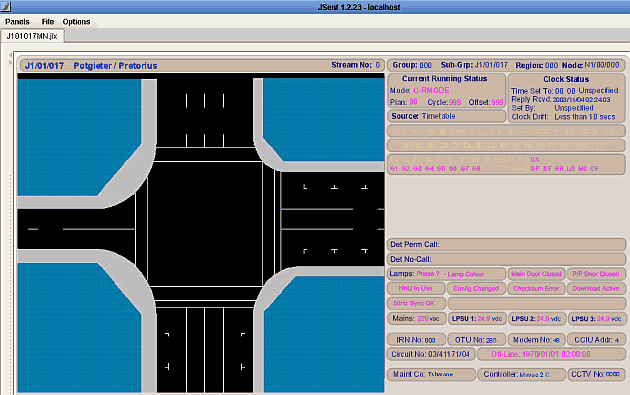Screen dimensions: 630x395
Task: Click the HHU In Use indicator
Action: [x=416, y=289]
